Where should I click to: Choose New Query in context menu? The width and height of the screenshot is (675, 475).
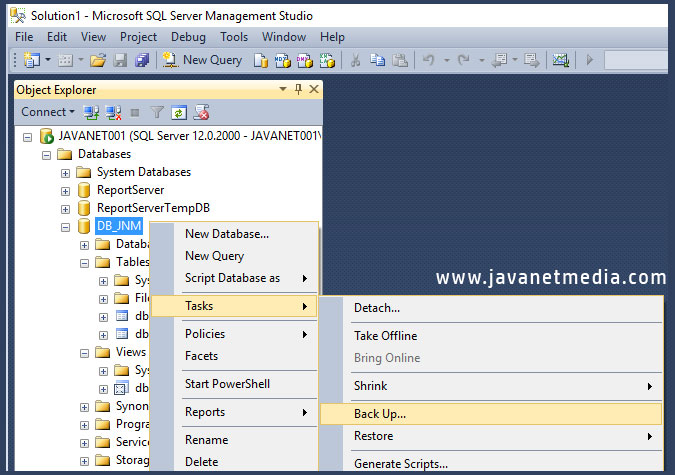[x=235, y=256]
